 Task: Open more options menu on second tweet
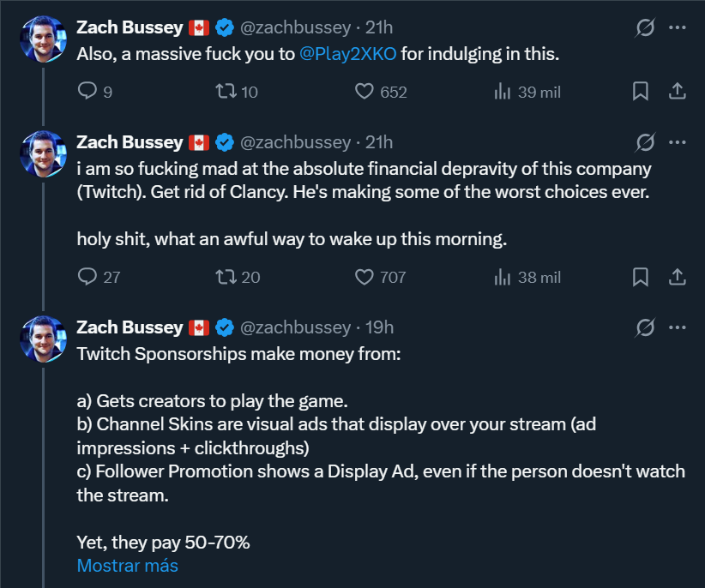tap(678, 142)
